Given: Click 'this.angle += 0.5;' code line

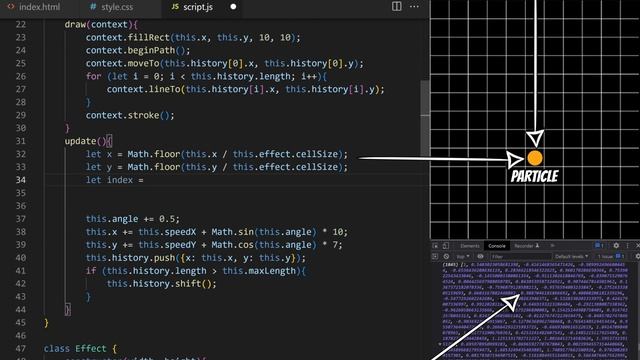Looking at the screenshot, I should click(x=132, y=219).
